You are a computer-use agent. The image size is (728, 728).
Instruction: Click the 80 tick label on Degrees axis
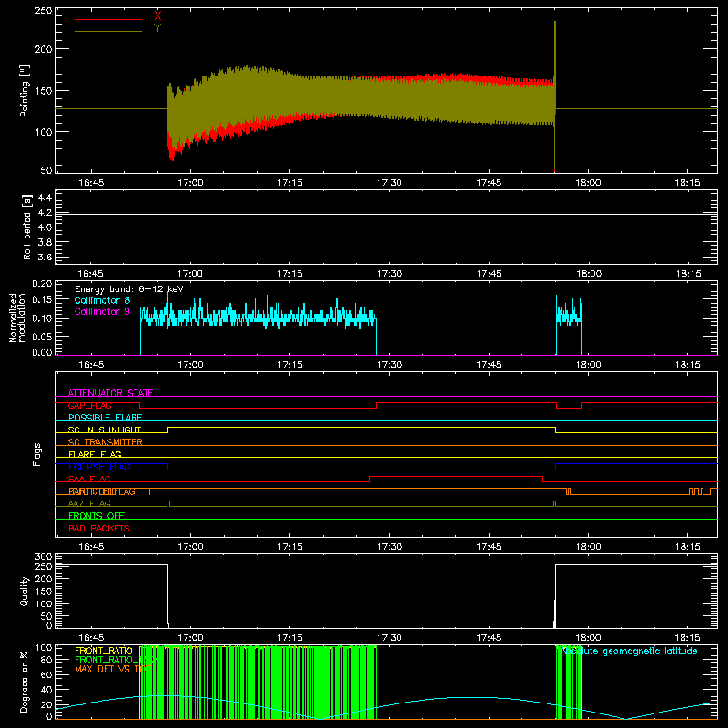pyautogui.click(x=47, y=659)
